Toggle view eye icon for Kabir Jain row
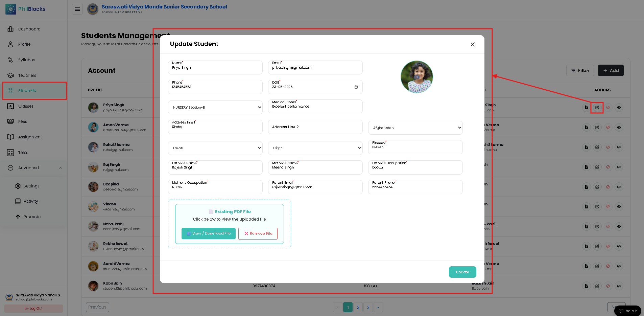Image resolution: width=644 pixels, height=316 pixels. 619,286
